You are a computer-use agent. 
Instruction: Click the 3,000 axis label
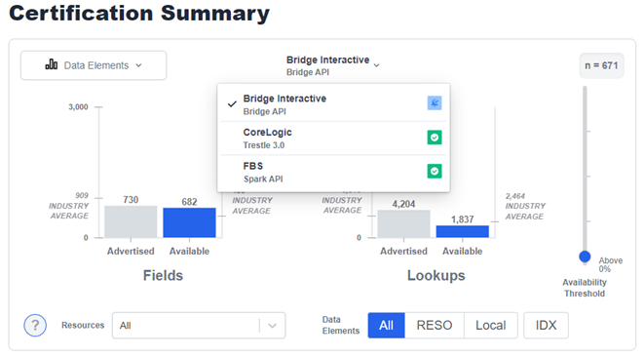coord(78,107)
